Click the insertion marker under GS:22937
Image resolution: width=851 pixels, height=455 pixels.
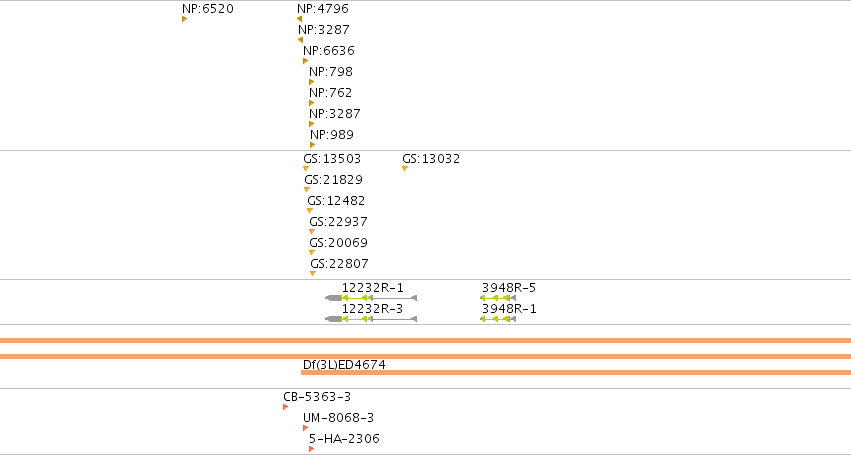(312, 232)
